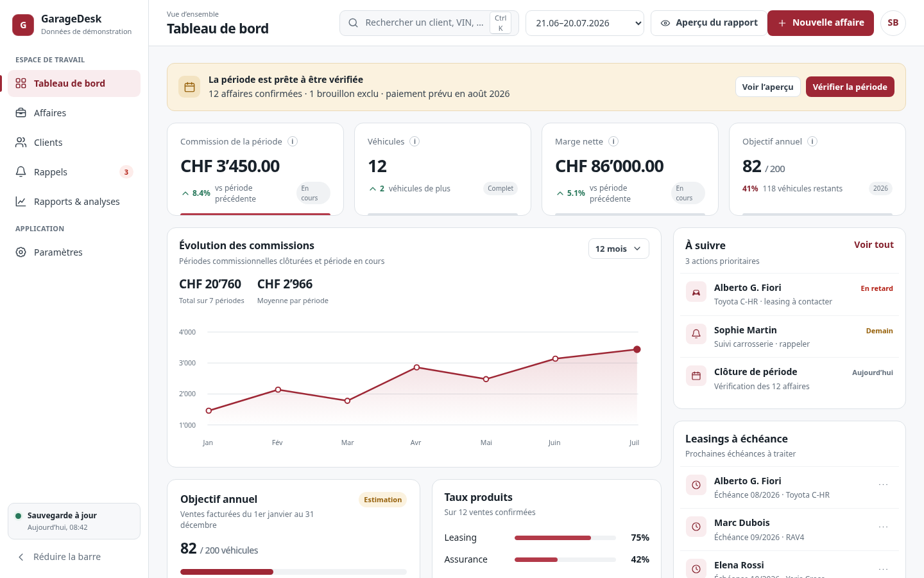
Task: Click Voir tout in À suivre
Action: 873,245
